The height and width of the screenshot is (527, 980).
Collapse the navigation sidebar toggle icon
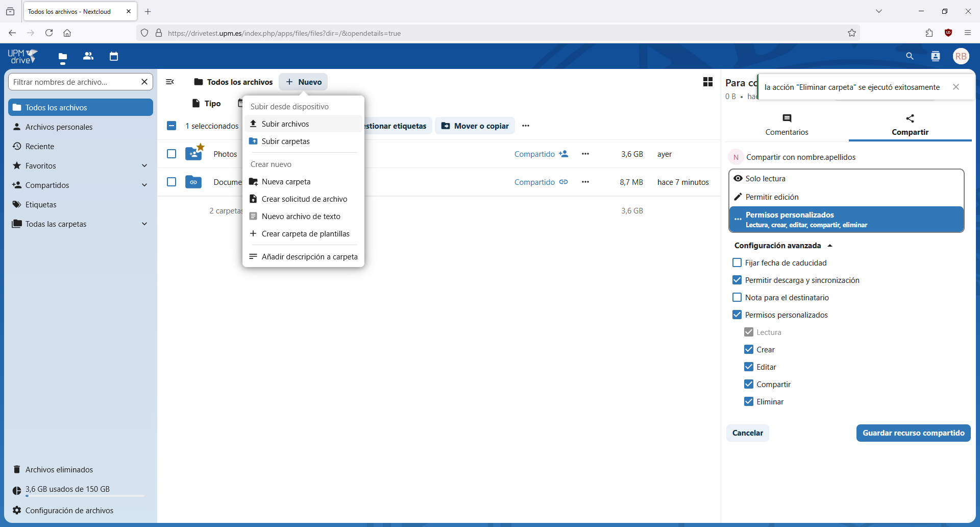[x=170, y=82]
